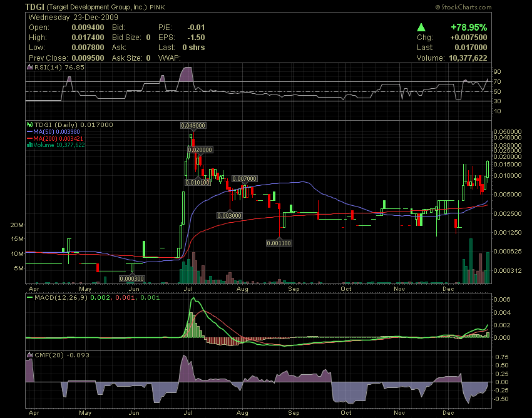The image size is (532, 418).
Task: Click the MA(200) 0.003421 legend text
Action: coord(58,138)
